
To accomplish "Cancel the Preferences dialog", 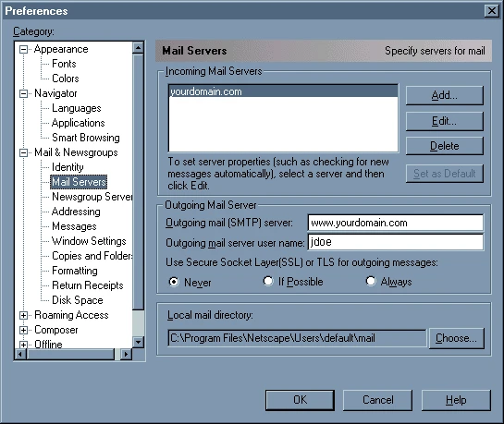I will coord(377,400).
